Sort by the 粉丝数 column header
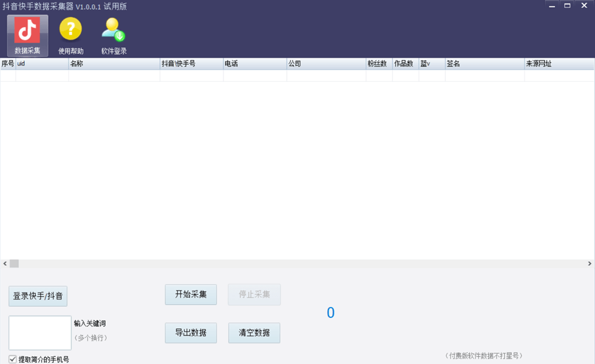The height and width of the screenshot is (364, 595). tap(379, 64)
